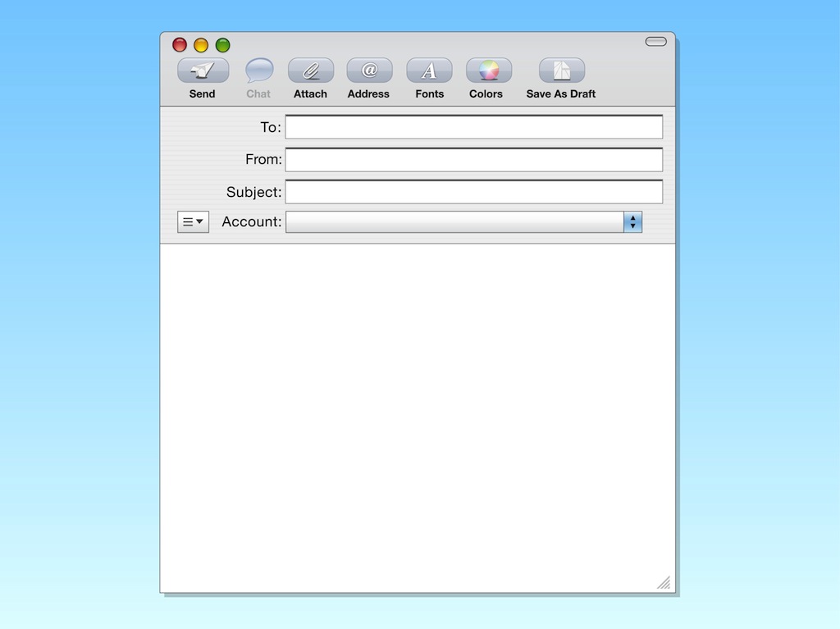
Task: Zoom the window using green button
Action: coord(222,45)
